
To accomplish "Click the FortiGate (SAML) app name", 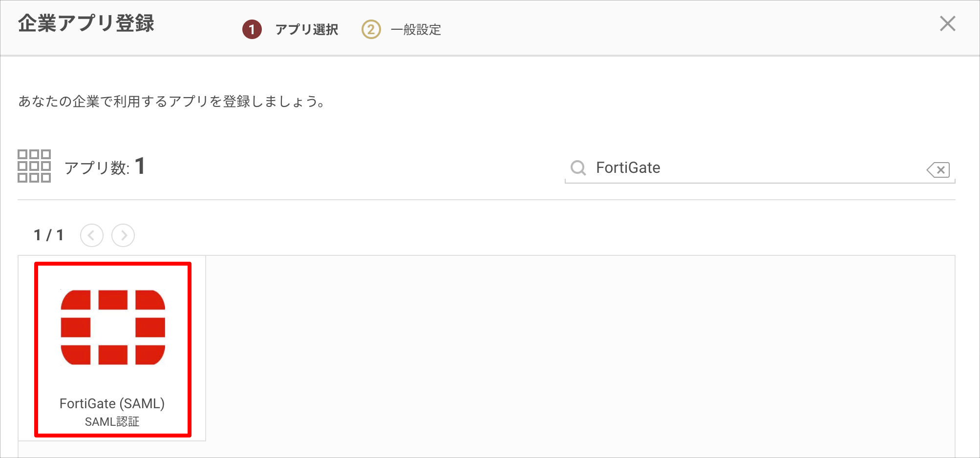I will click(x=112, y=403).
